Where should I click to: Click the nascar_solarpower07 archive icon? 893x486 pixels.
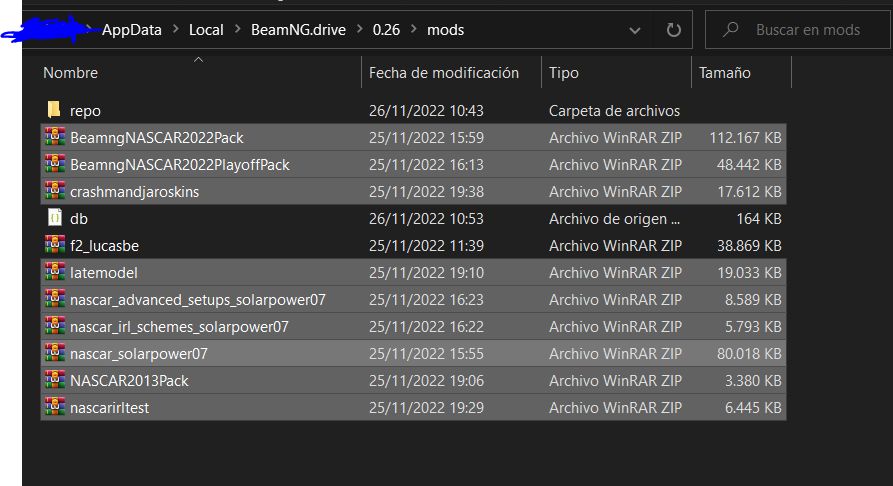[x=55, y=353]
